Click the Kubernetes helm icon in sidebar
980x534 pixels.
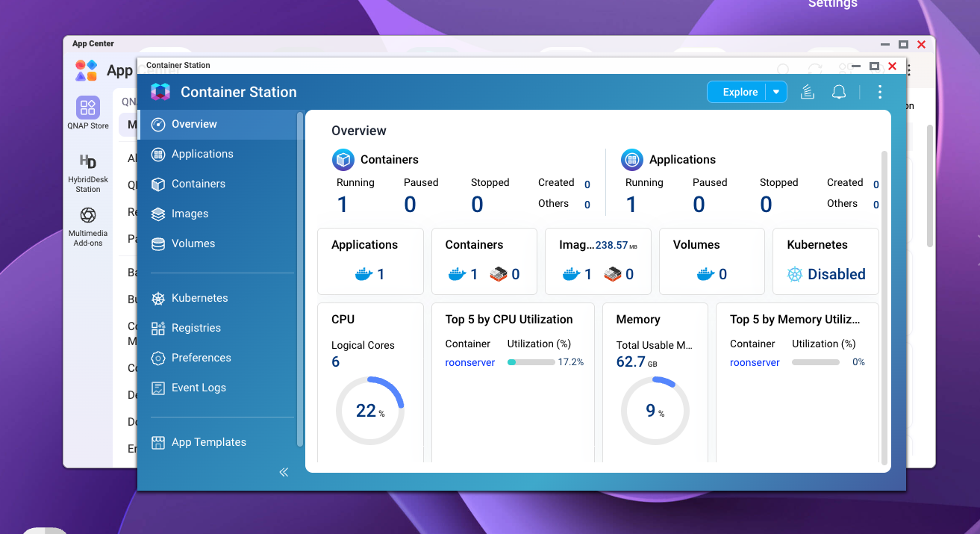158,298
